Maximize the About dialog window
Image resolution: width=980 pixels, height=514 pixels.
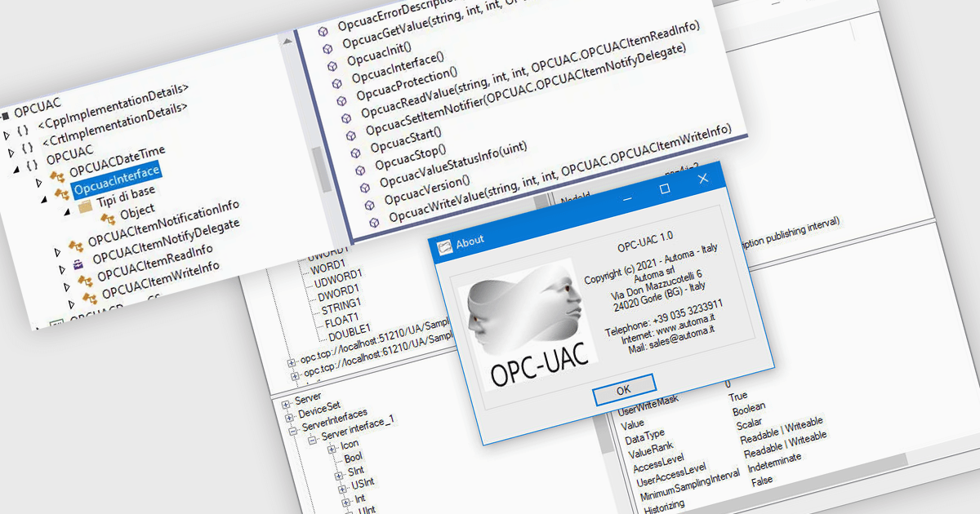coord(665,188)
